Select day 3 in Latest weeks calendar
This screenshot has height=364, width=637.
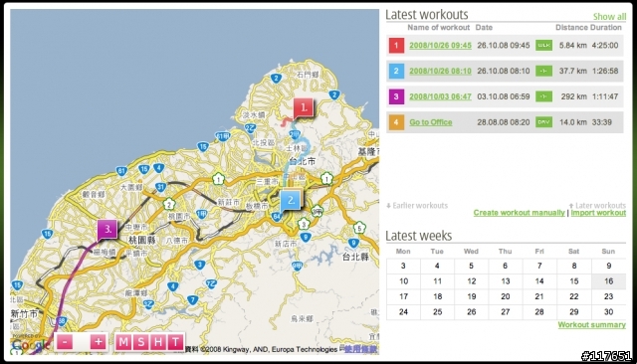(x=403, y=266)
